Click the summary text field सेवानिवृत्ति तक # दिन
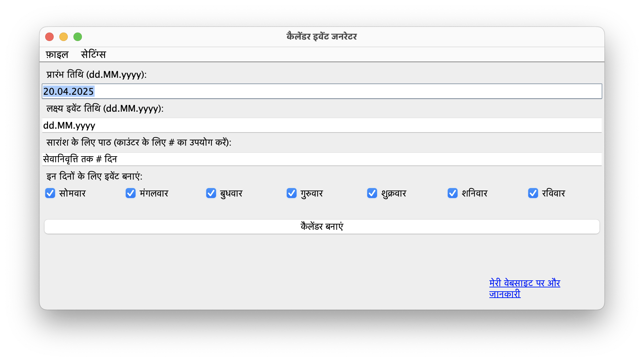 point(322,159)
